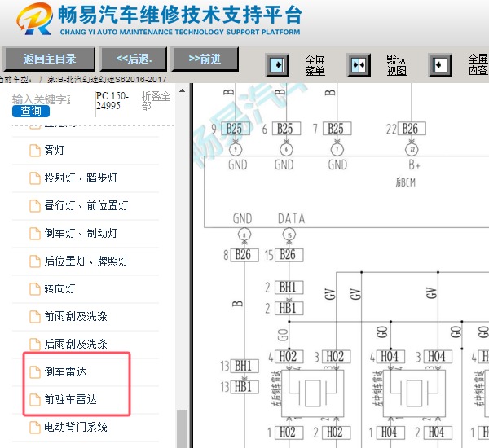
Task: Open the 前雨刮及洗涤 diagram entry
Action: (x=76, y=316)
